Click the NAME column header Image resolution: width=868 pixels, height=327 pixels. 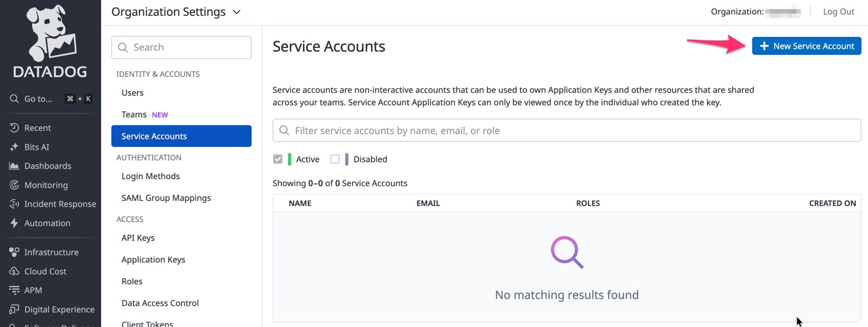300,203
